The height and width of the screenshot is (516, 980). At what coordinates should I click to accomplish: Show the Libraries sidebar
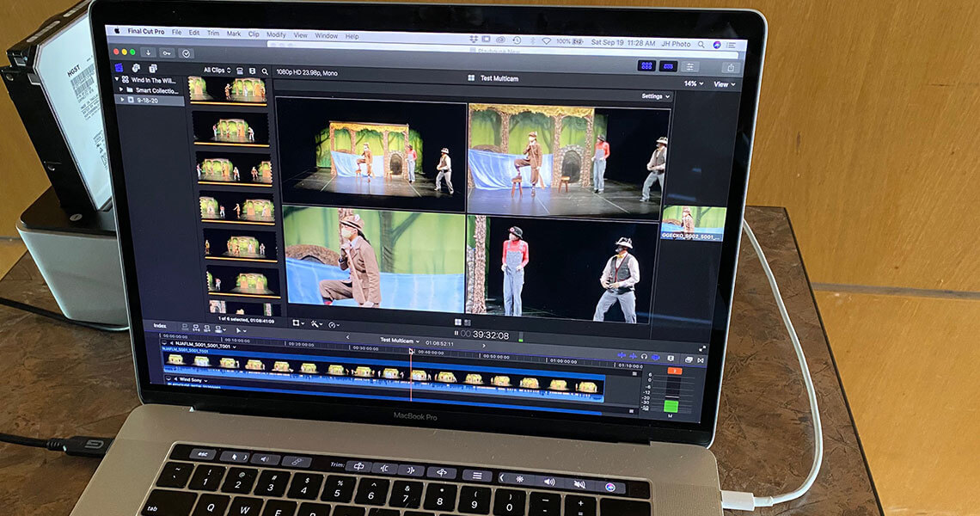[x=119, y=68]
